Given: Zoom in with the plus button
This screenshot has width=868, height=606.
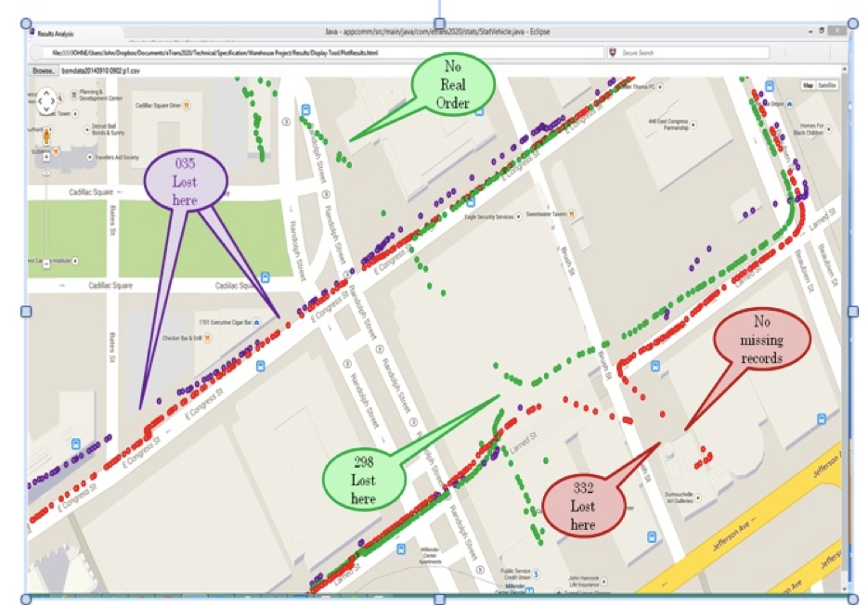Looking at the screenshot, I should click(46, 157).
